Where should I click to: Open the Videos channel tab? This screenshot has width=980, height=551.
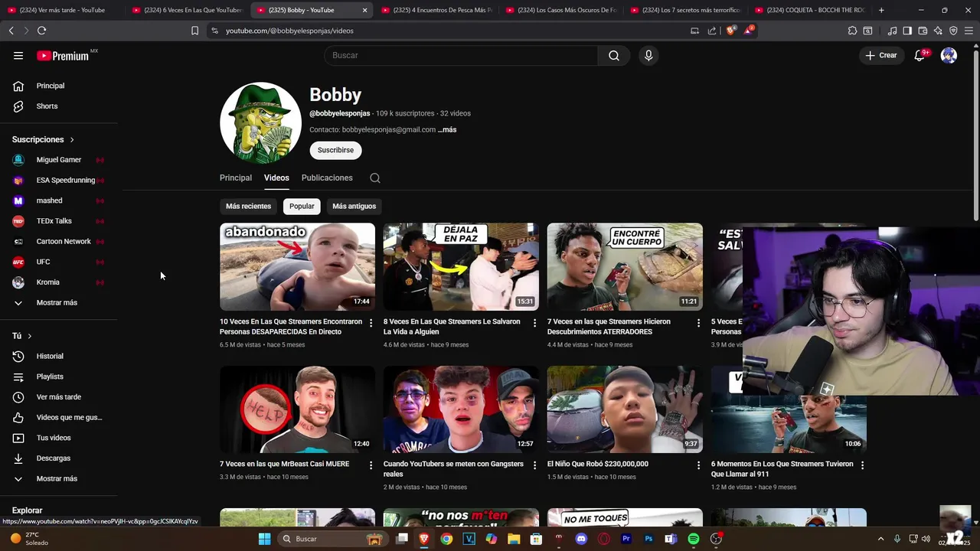[x=276, y=178]
